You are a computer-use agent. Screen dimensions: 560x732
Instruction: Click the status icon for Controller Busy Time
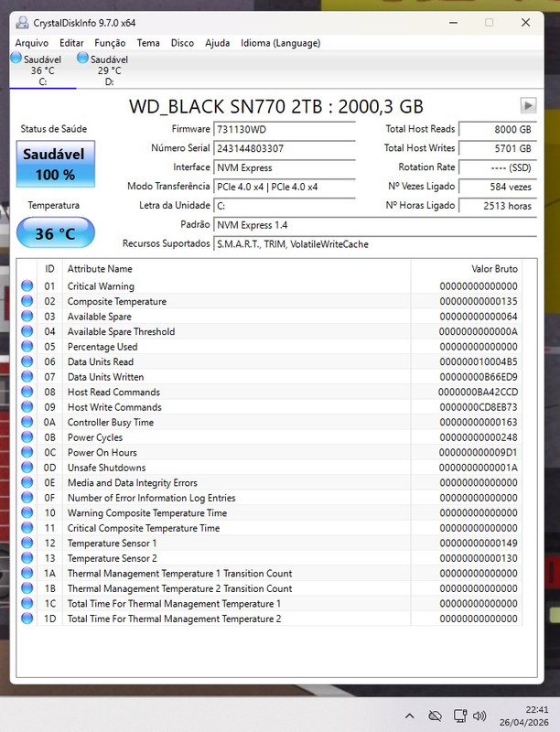(27, 422)
